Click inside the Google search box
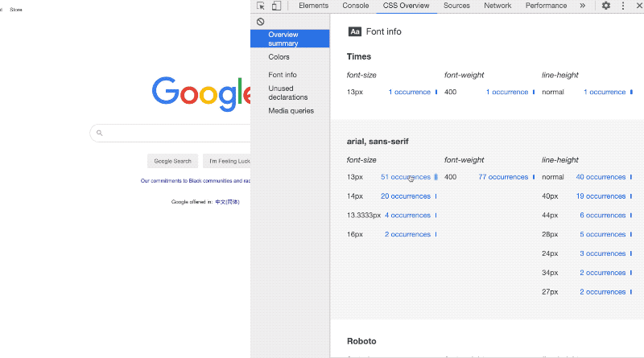This screenshot has height=358, width=644. (177, 134)
